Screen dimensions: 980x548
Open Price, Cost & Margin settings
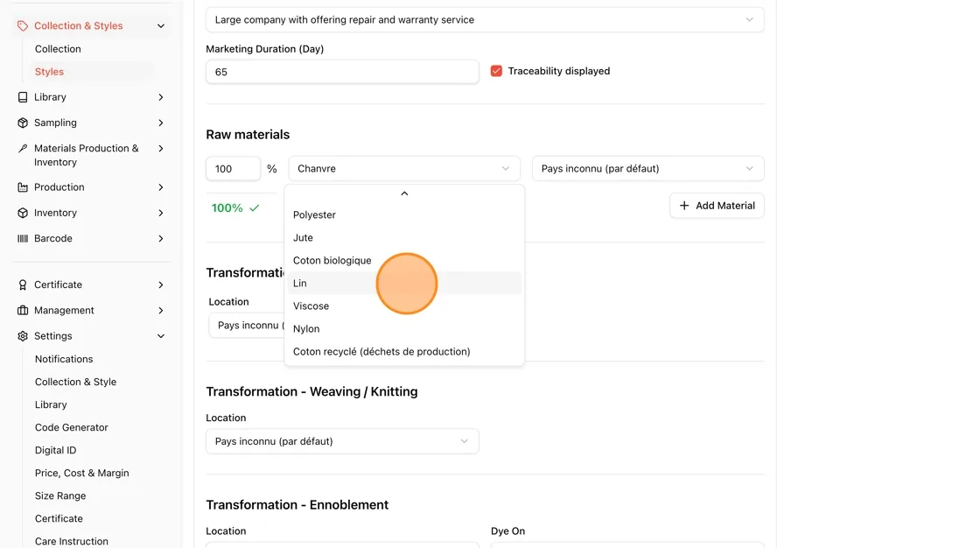(82, 473)
